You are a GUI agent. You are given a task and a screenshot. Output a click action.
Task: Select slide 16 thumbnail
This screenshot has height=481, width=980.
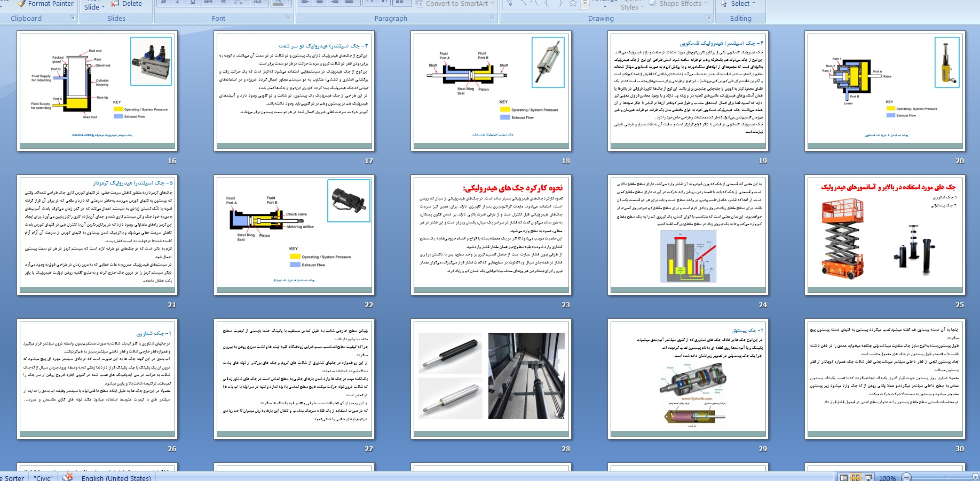pos(97,91)
